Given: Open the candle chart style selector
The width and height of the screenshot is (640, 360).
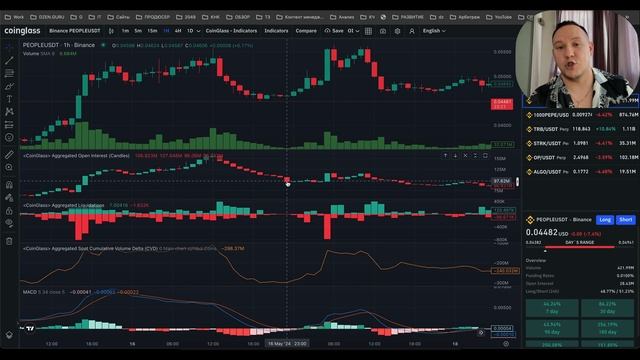Looking at the screenshot, I should pyautogui.click(x=111, y=31).
